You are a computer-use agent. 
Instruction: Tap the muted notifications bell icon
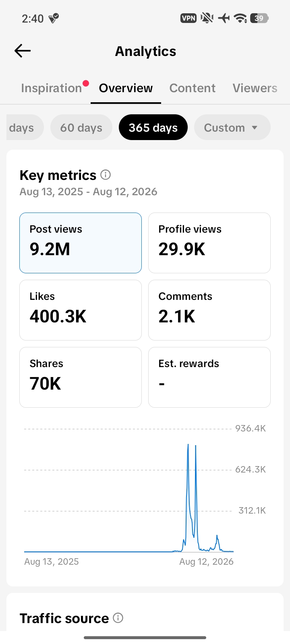[207, 18]
